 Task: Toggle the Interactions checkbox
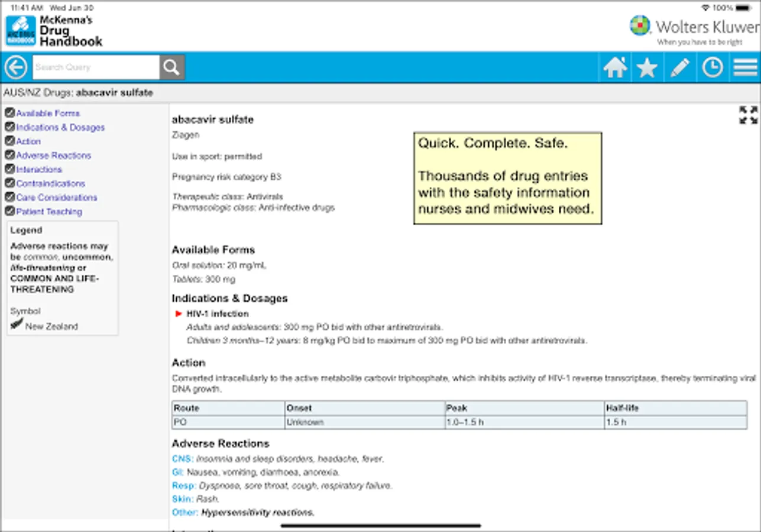(x=9, y=169)
